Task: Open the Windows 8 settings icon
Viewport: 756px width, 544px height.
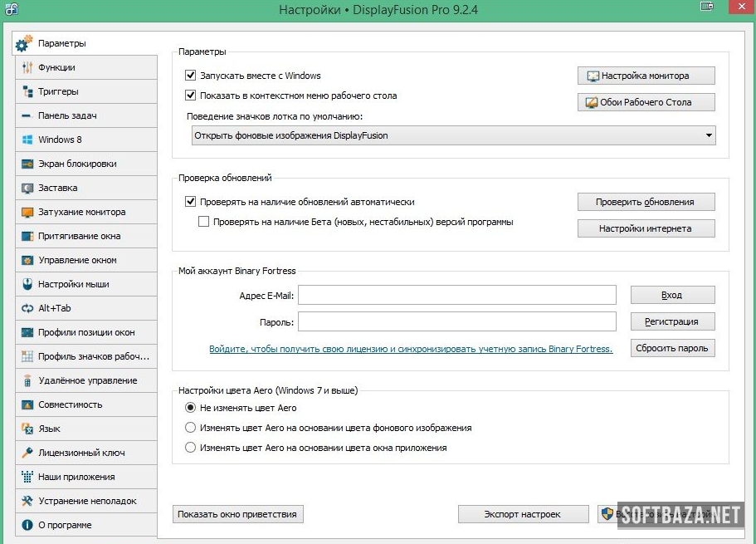Action: [27, 140]
